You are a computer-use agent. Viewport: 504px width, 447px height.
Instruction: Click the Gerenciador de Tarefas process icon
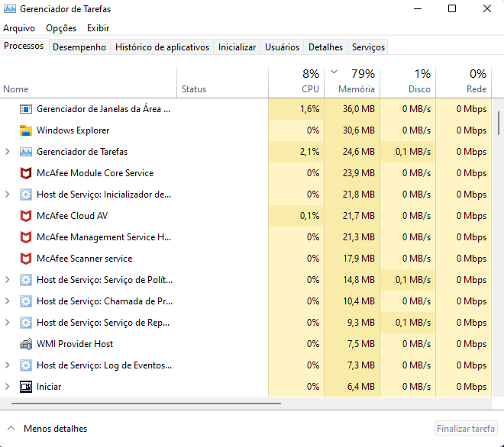pos(26,152)
